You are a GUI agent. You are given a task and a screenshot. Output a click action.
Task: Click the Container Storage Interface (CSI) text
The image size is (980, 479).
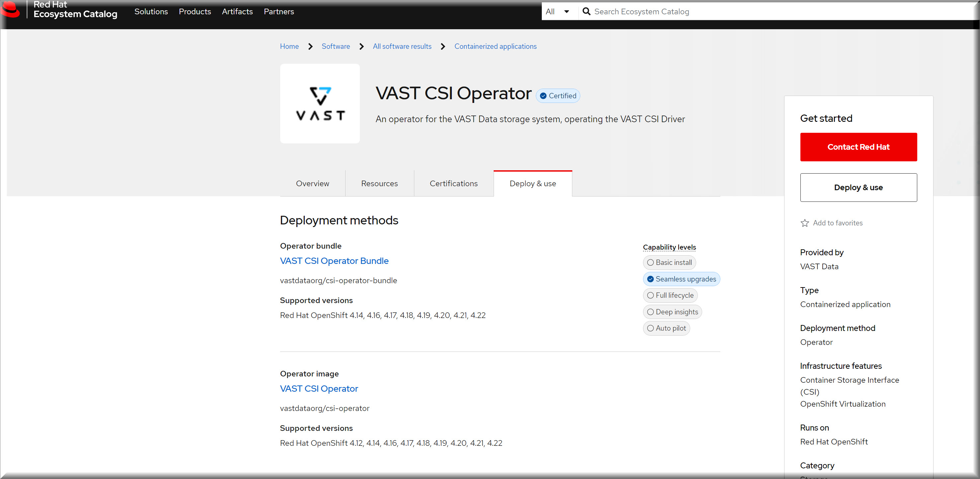[850, 386]
